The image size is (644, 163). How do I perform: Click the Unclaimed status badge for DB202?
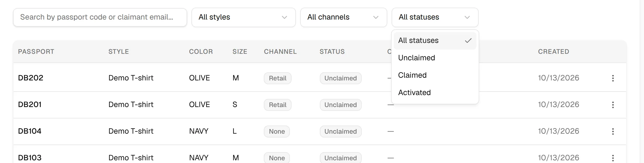point(341,78)
